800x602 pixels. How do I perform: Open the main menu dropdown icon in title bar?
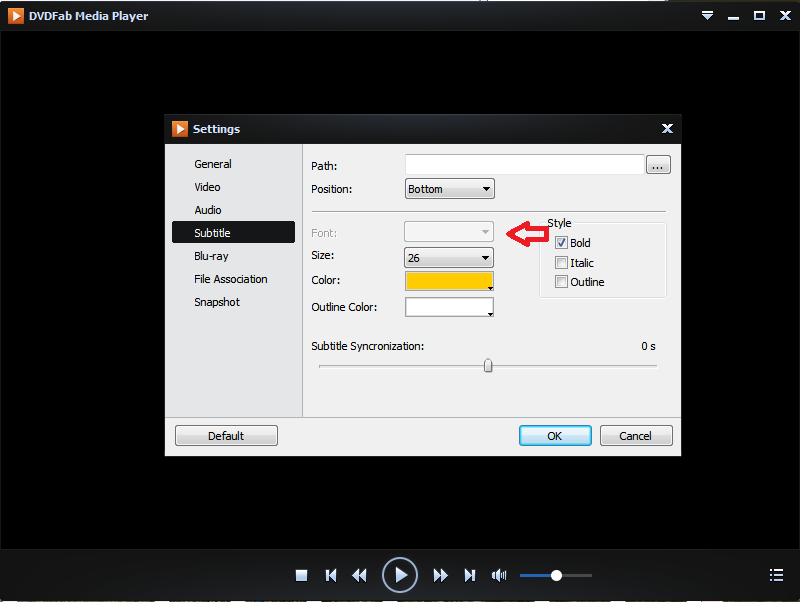point(707,15)
